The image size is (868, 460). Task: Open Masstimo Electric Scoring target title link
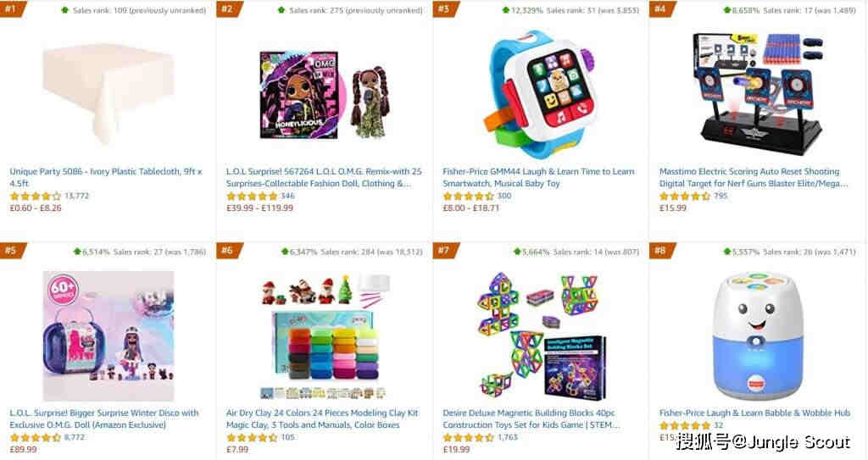click(753, 177)
